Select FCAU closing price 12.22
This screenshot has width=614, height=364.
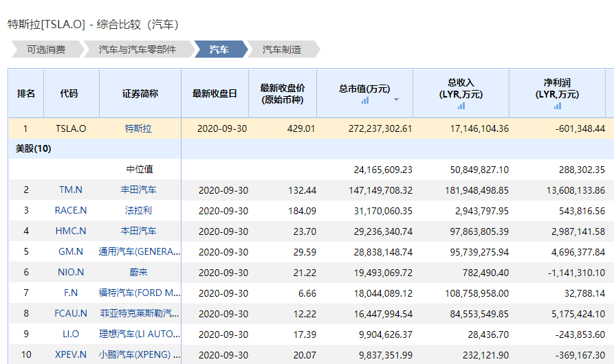305,314
